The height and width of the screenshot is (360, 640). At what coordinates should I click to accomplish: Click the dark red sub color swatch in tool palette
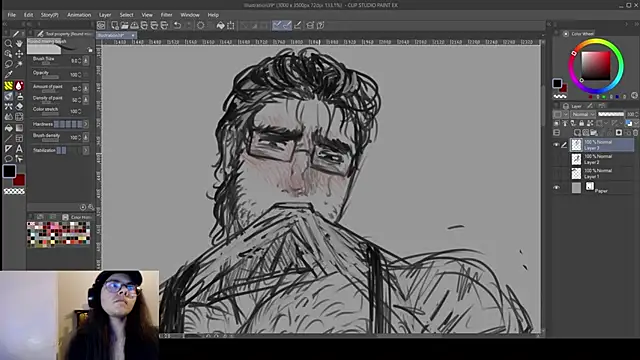[20, 181]
